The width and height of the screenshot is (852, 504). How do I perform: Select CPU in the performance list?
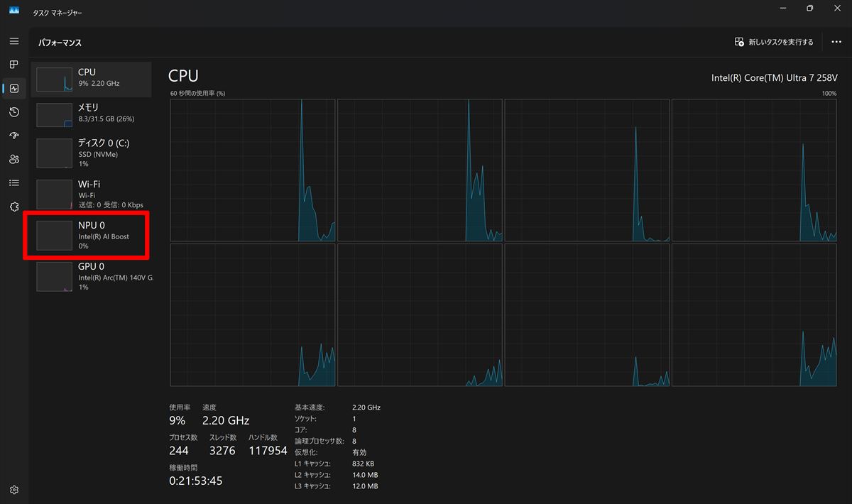(x=91, y=79)
